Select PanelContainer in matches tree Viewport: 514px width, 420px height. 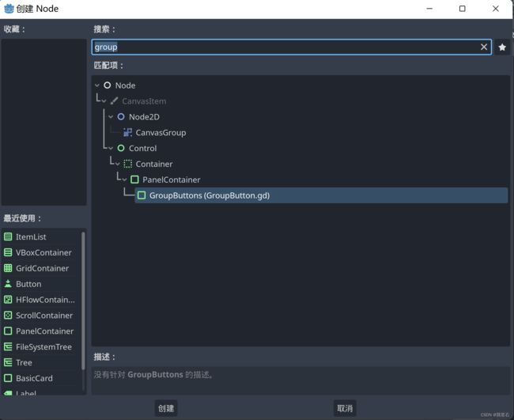click(171, 180)
